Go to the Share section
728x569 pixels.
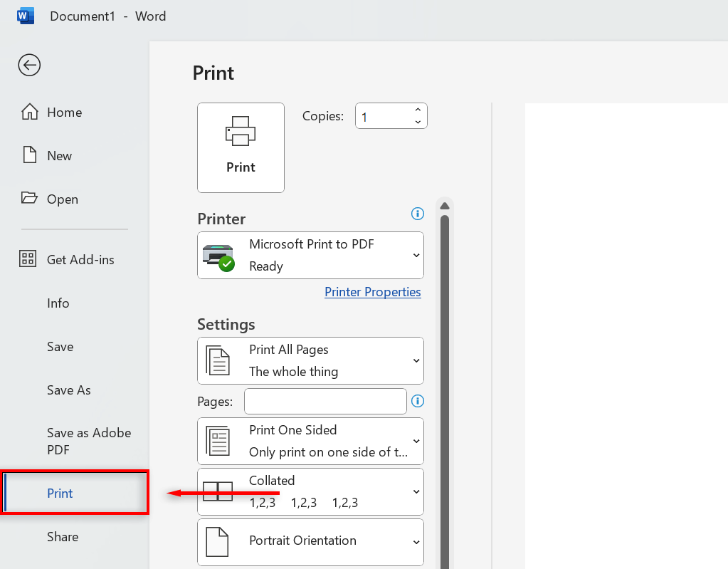[62, 537]
